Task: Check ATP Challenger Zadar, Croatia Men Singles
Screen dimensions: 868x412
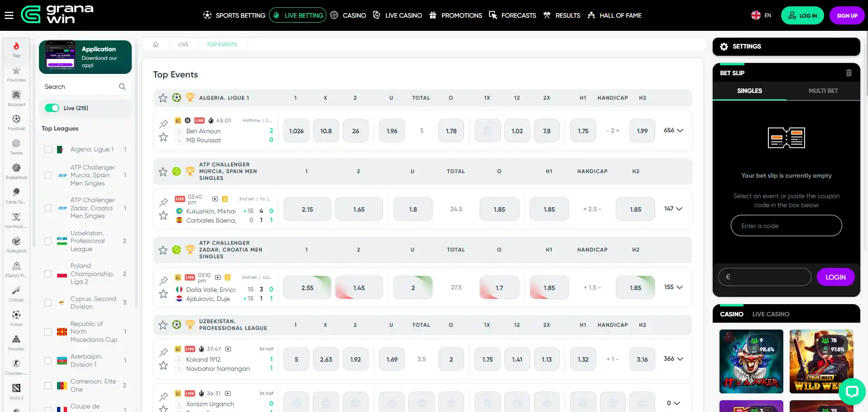Action: pyautogui.click(x=48, y=208)
